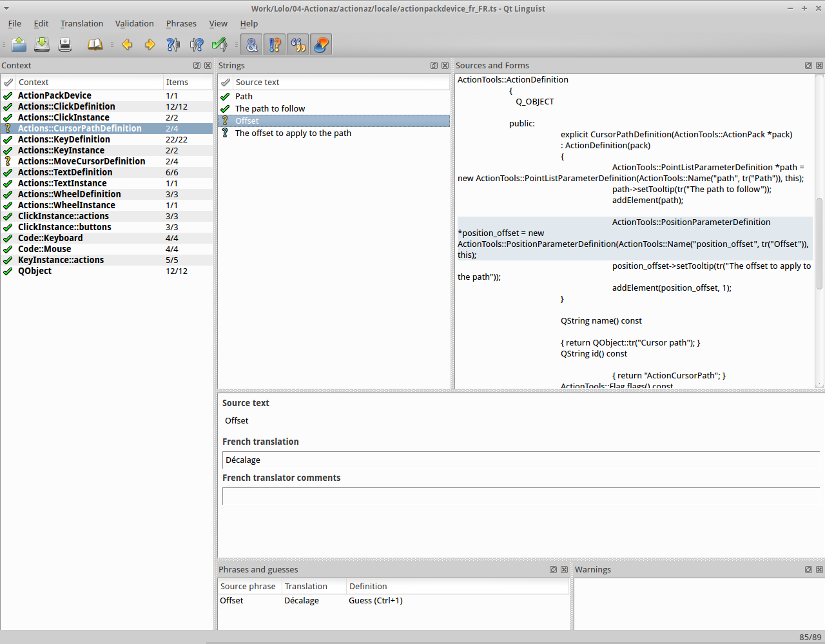The width and height of the screenshot is (825, 644).
Task: Select Actions::MoveCursorDefinition context
Action: coord(81,161)
